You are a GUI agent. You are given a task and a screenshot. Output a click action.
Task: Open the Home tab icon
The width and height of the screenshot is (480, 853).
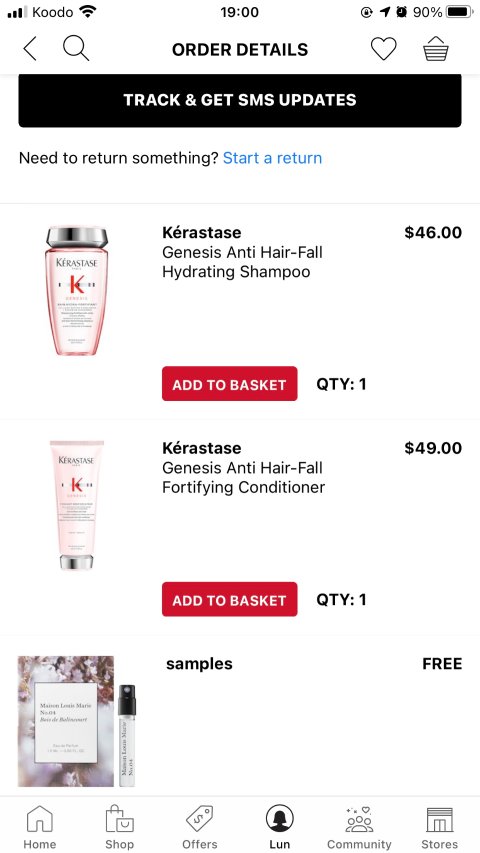(40, 819)
